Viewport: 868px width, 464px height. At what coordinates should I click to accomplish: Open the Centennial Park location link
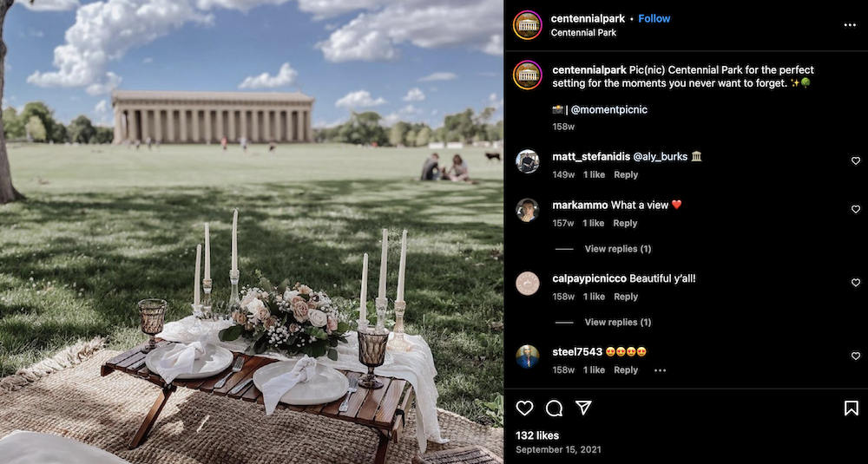[583, 33]
